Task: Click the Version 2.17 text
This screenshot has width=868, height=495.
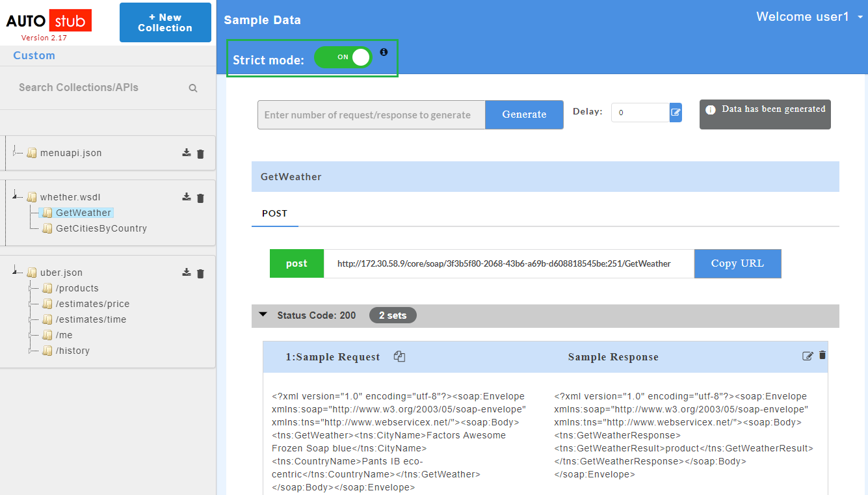Action: point(44,38)
